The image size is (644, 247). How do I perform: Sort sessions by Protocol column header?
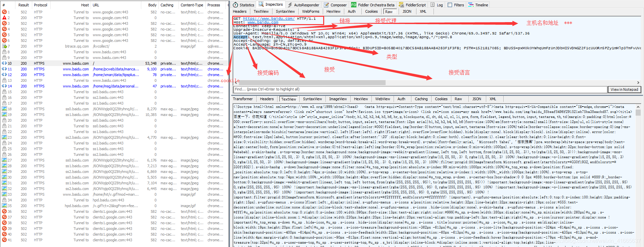pos(40,5)
